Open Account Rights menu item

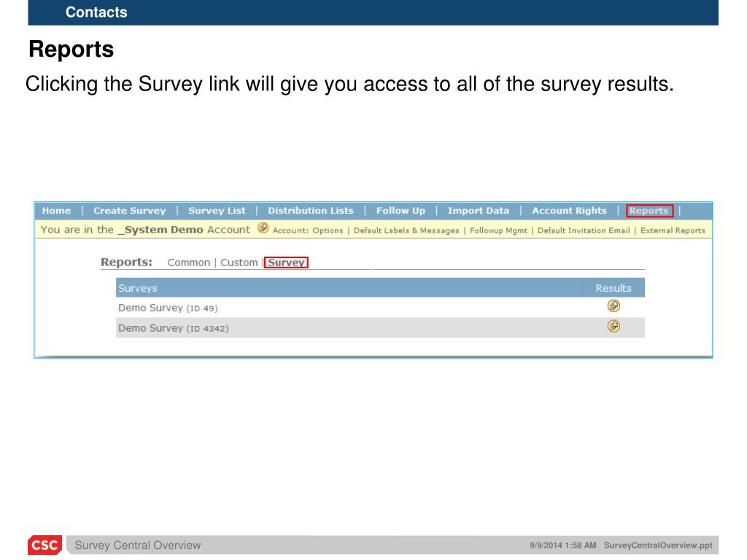pos(569,211)
